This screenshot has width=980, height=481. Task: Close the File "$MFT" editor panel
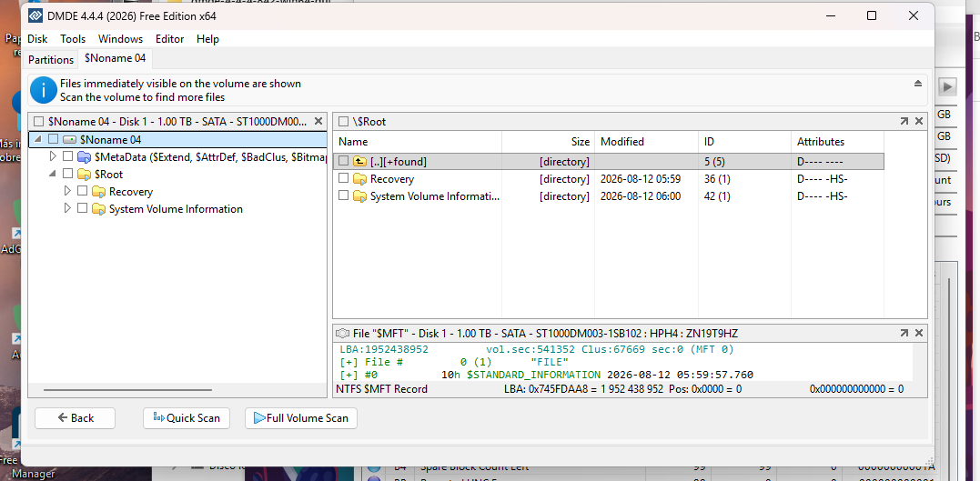click(919, 334)
